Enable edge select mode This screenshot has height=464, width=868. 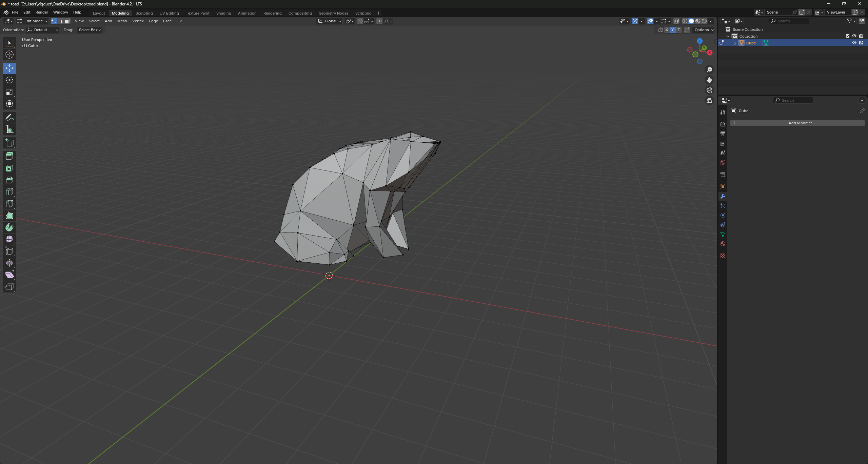coord(61,21)
